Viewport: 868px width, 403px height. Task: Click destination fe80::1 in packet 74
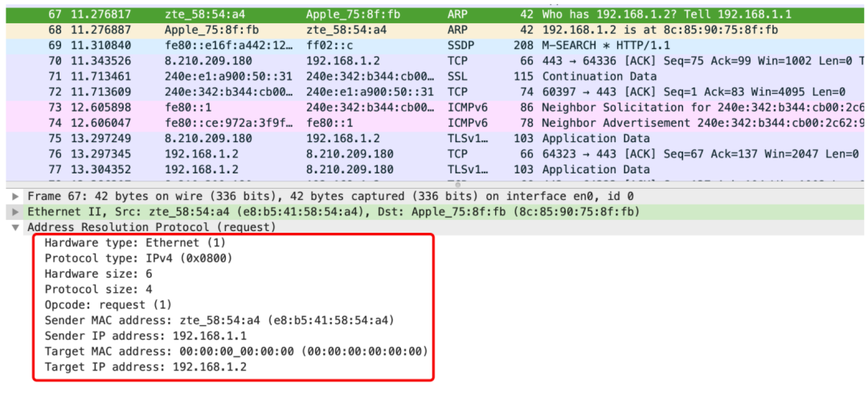(330, 123)
